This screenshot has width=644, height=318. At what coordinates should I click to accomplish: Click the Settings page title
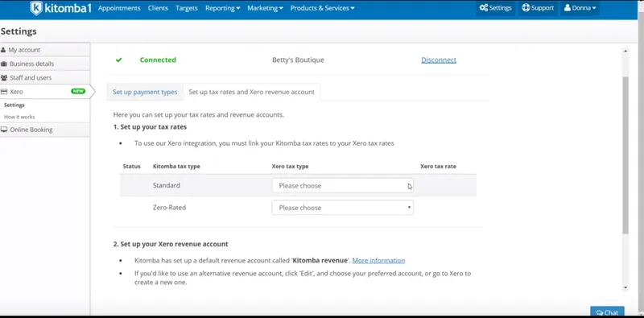(x=19, y=31)
